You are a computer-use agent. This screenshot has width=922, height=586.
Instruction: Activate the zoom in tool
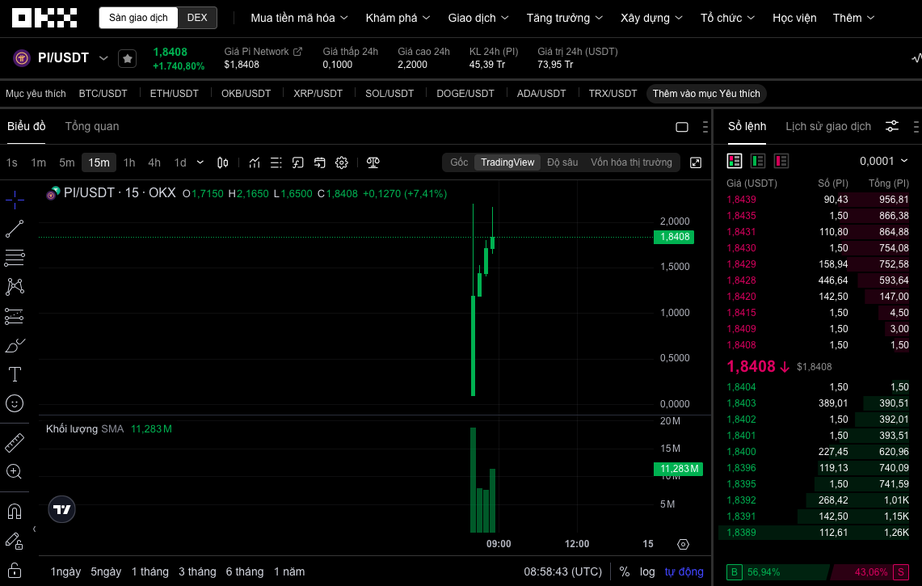pyautogui.click(x=15, y=471)
